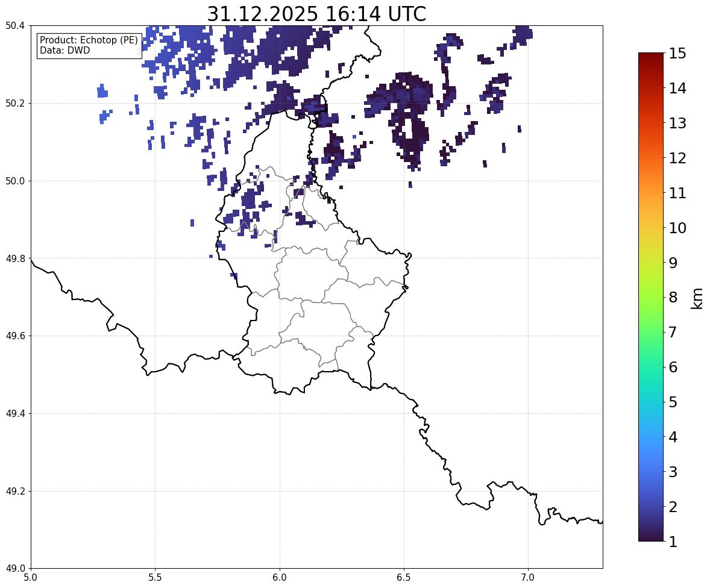Click colorbar tick label '3'
The width and height of the screenshot is (710, 588).
click(673, 472)
